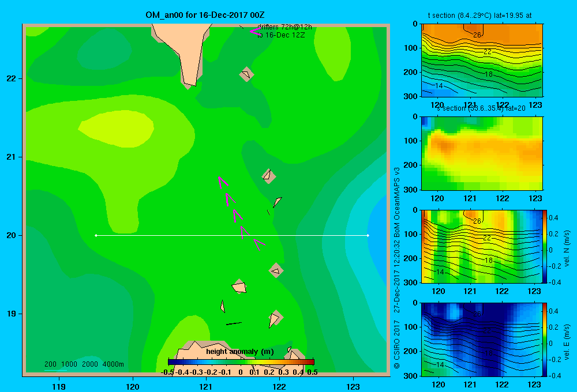
Task: Click latitude axis label 19
Action: [12, 314]
